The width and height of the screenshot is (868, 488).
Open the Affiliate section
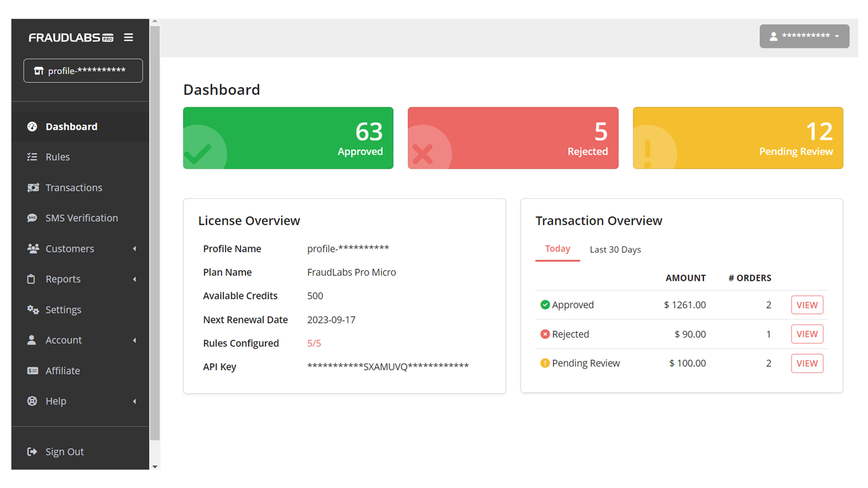point(62,370)
